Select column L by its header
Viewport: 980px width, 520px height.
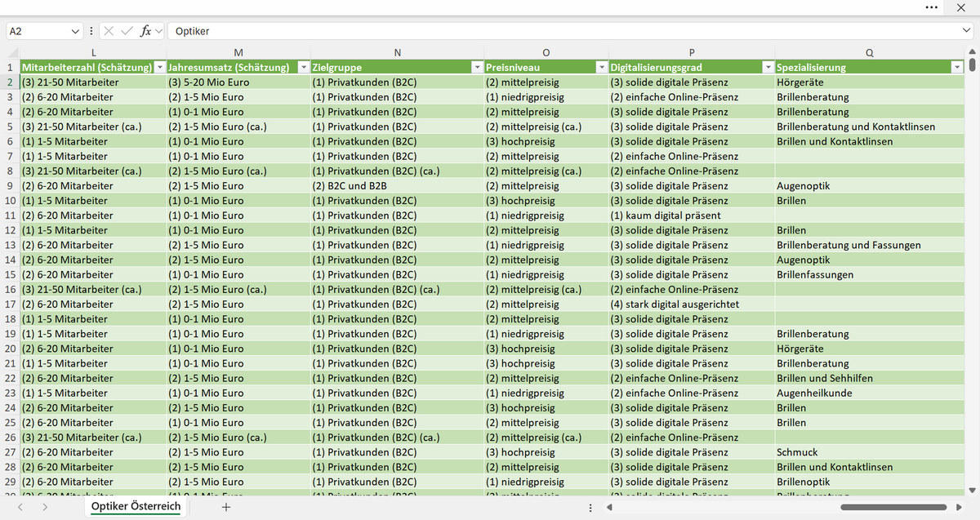pyautogui.click(x=93, y=53)
